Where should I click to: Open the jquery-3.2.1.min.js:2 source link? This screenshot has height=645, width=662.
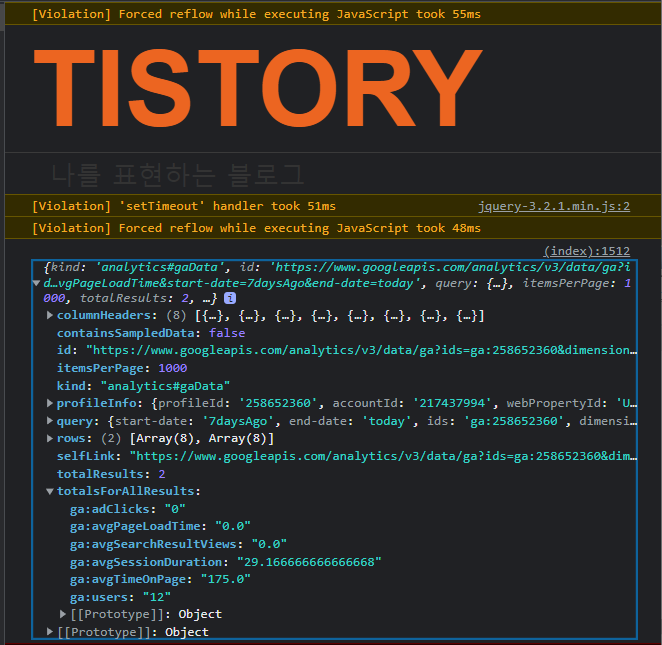tap(553, 206)
